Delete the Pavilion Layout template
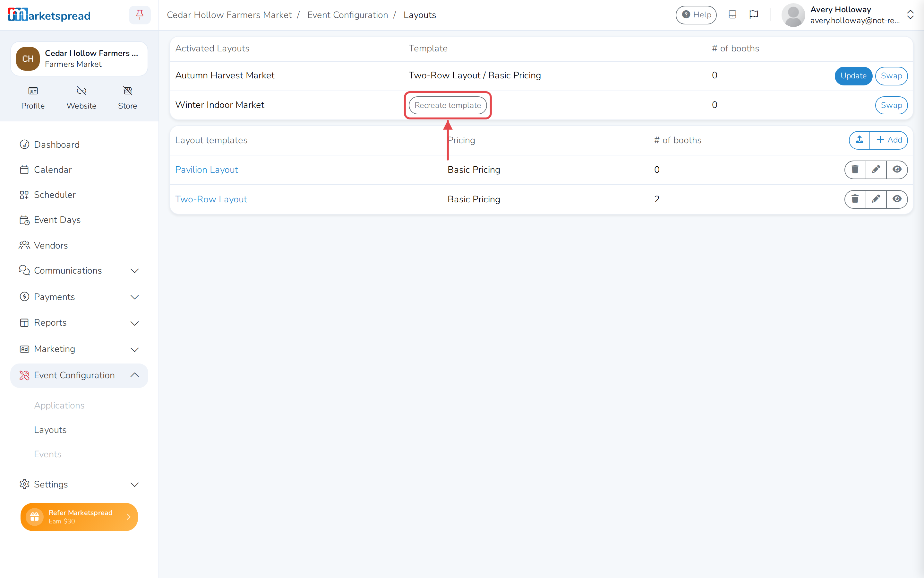Screen dimensions: 924x578 pos(855,169)
